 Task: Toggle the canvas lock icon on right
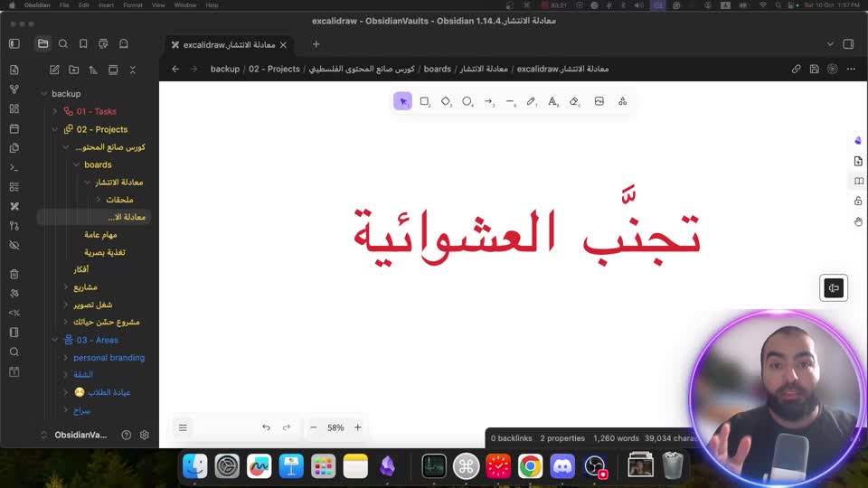[x=858, y=201]
